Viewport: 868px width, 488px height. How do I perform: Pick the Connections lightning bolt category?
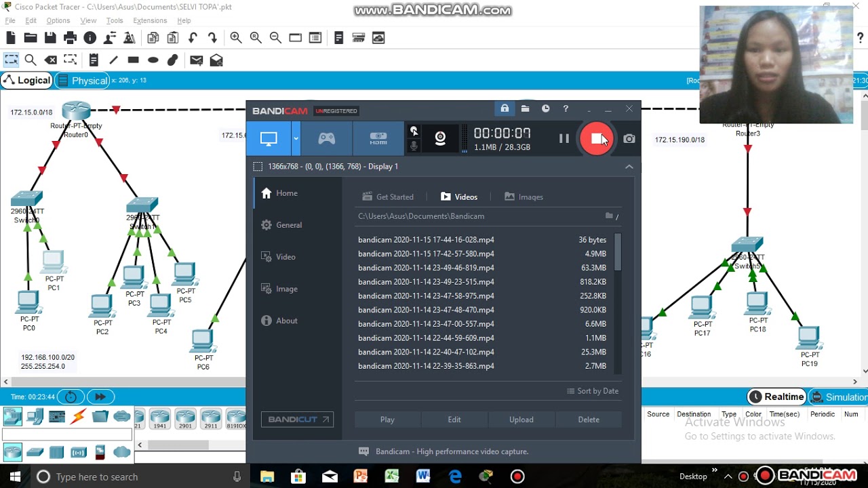79,416
